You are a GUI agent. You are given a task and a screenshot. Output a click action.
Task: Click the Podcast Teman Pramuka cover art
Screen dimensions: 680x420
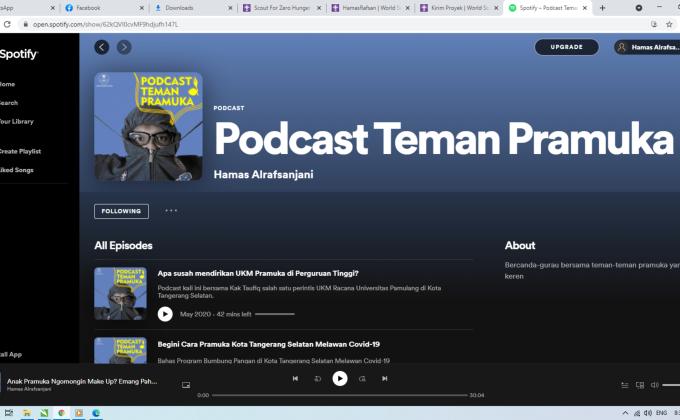148,127
